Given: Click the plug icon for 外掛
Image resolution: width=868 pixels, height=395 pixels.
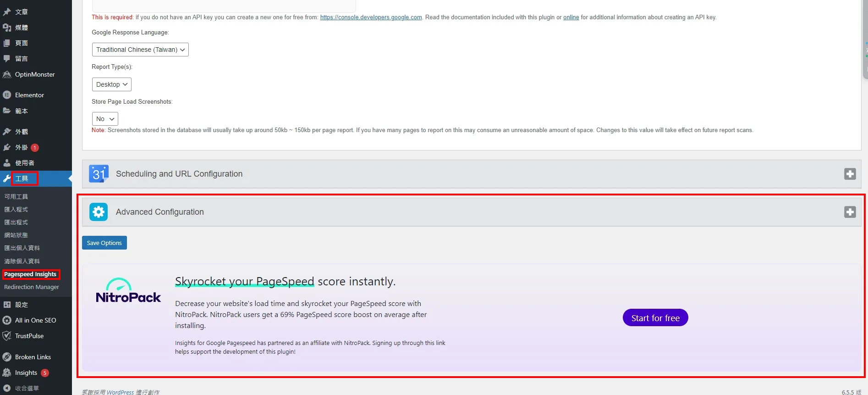Looking at the screenshot, I should 7,147.
